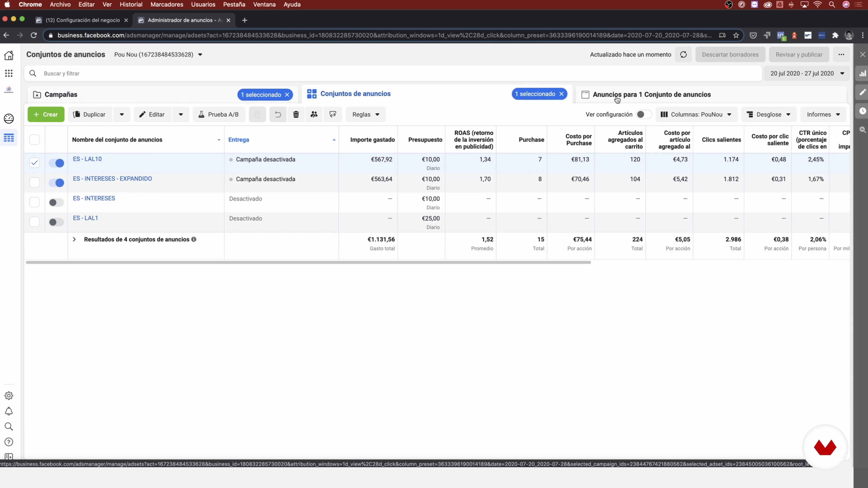Switch on the Ver configuración toggle
Screen dimensions: 868x488
coord(643,115)
